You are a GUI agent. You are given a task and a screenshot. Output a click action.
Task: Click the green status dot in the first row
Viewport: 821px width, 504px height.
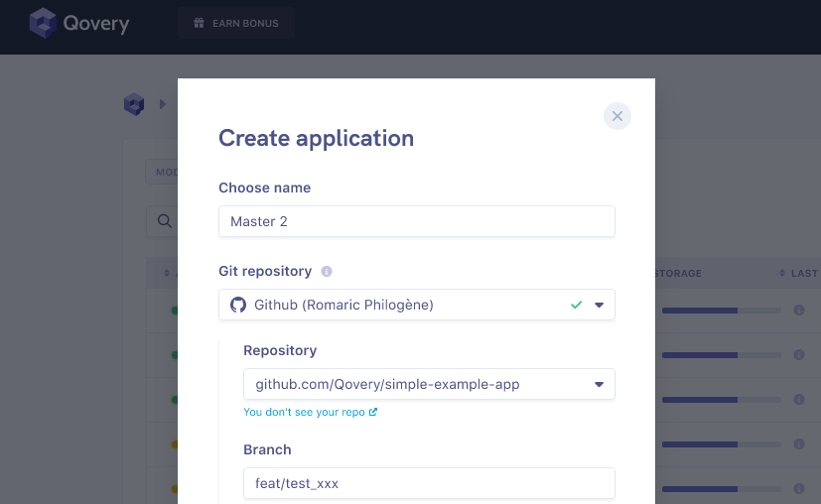coord(174,311)
